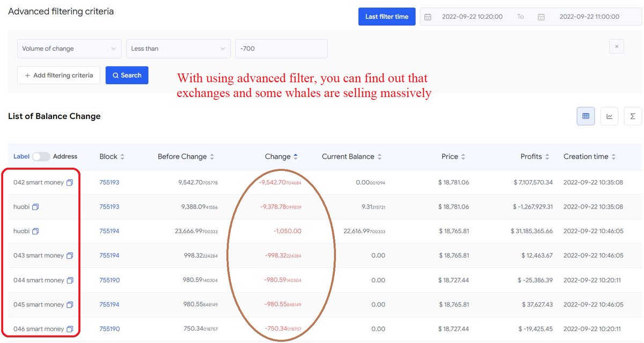Open block 755194 link in 043 row
The height and width of the screenshot is (343, 644).
(x=109, y=256)
